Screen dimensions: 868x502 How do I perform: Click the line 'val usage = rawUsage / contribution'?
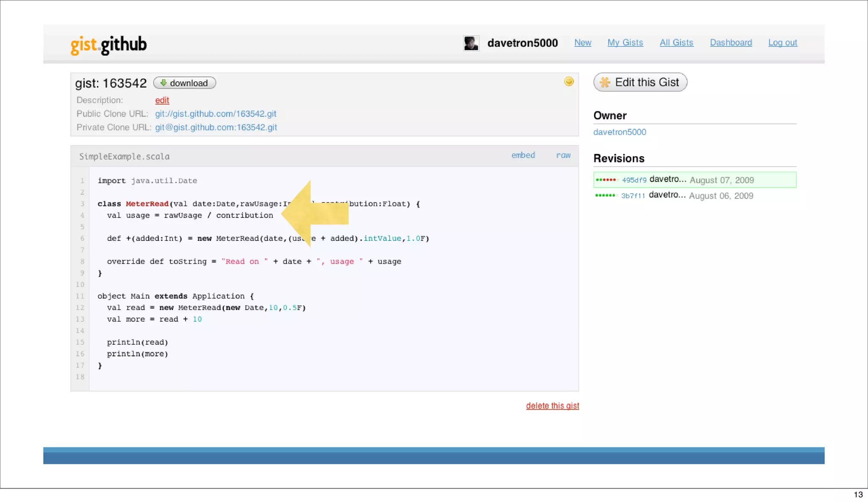point(190,215)
